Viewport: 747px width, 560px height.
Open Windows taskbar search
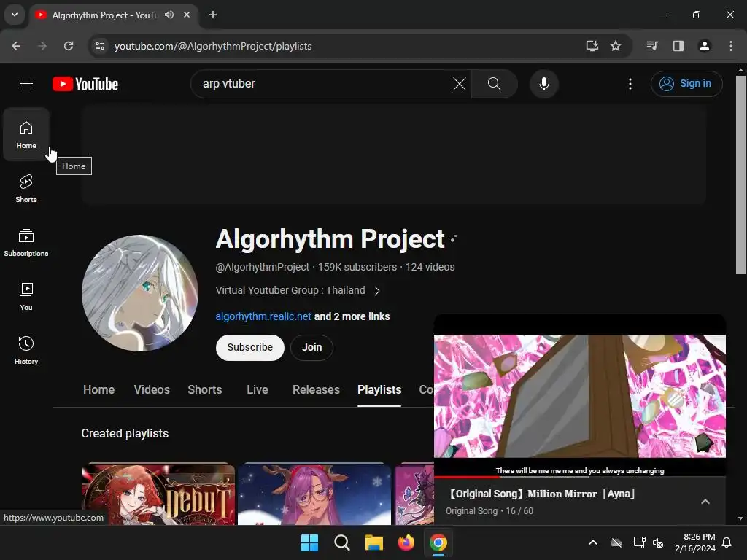point(341,542)
